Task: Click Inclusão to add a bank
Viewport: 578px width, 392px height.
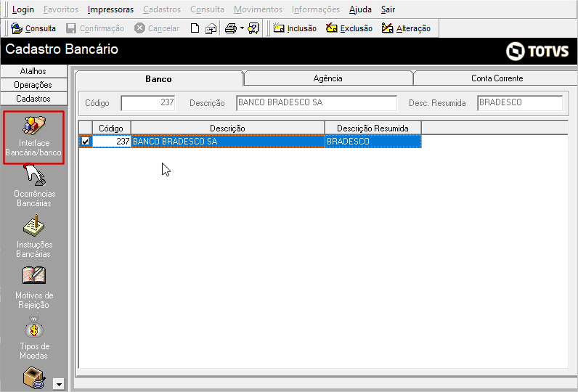Action: [x=295, y=28]
